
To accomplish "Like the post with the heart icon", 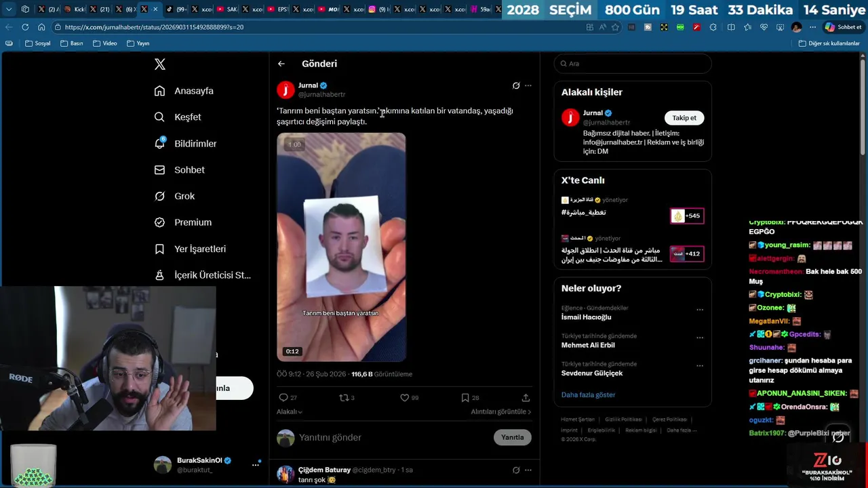I will [x=405, y=398].
